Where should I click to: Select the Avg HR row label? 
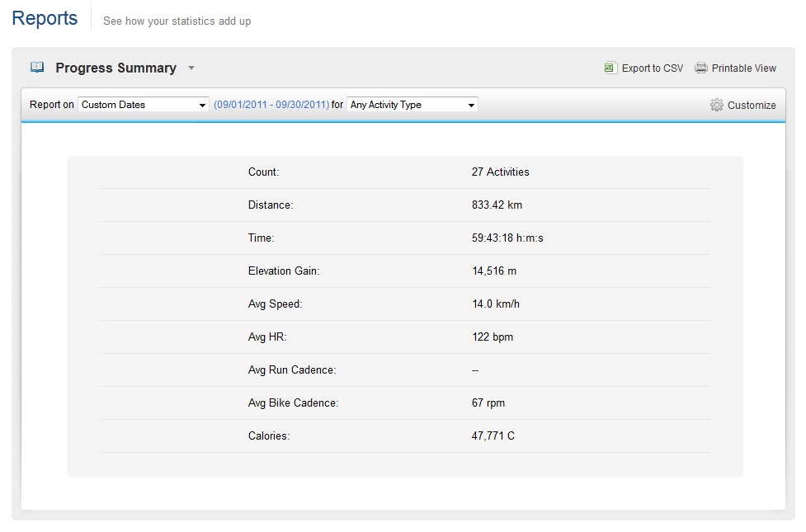[x=267, y=337]
